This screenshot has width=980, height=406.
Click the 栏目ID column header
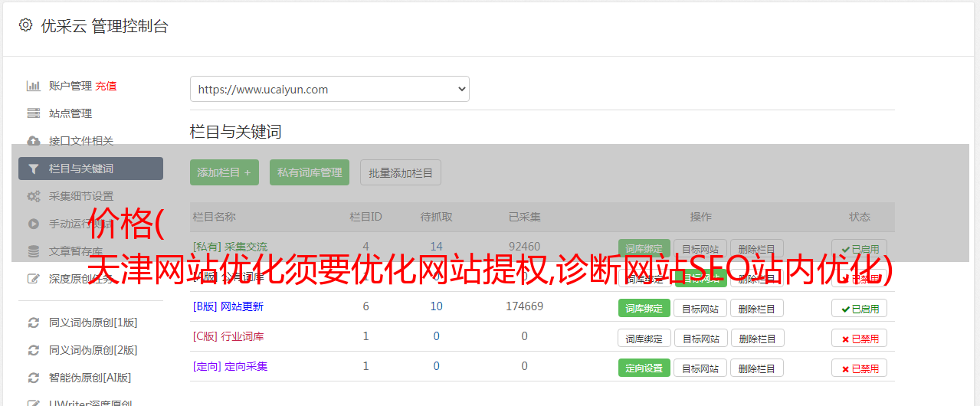tap(365, 217)
